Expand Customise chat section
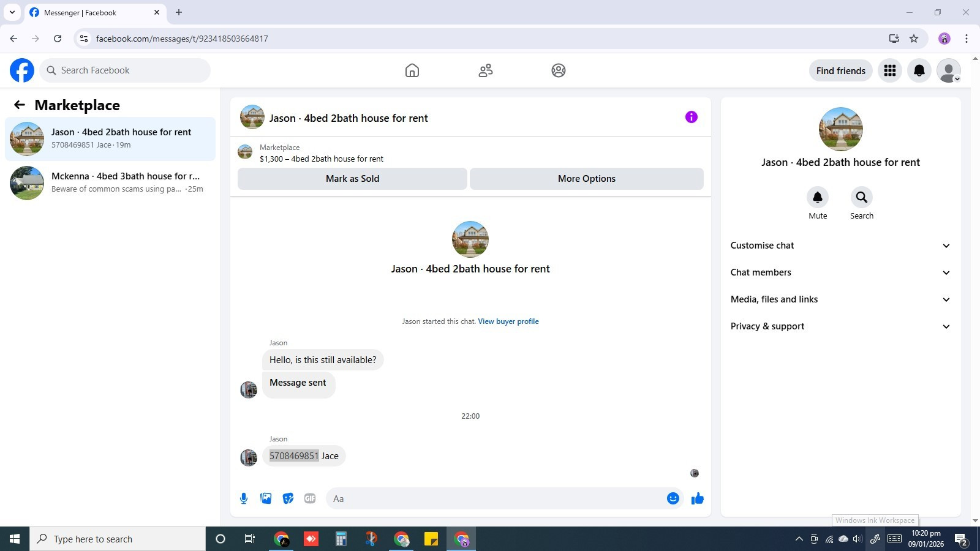The height and width of the screenshot is (551, 980). coord(840,246)
